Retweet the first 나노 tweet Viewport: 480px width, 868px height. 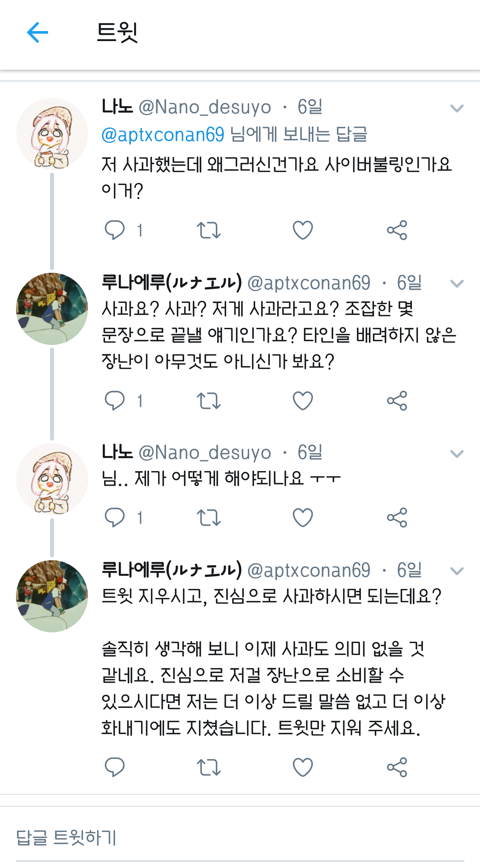(x=209, y=230)
